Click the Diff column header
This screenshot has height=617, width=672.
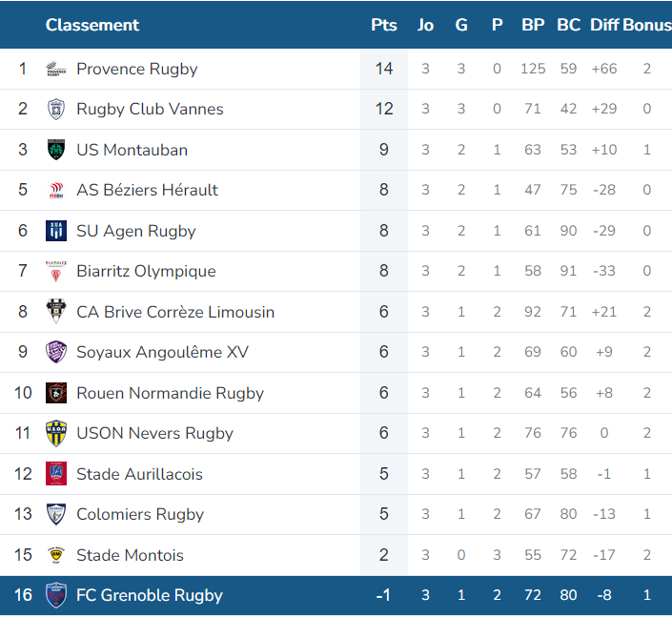(x=604, y=25)
